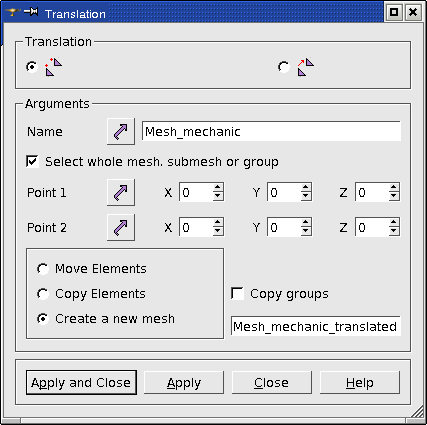Click the Mesh_mechanic_translated name field

[x=315, y=326]
